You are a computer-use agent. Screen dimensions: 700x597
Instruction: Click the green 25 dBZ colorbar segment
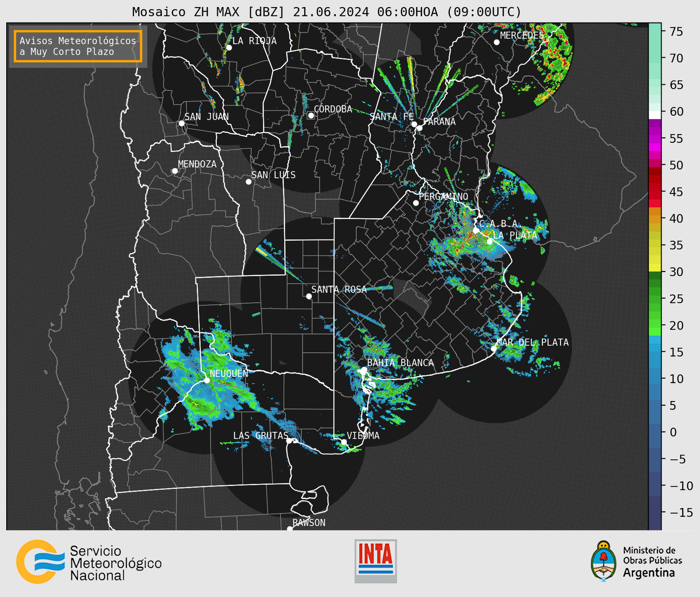tap(655, 299)
